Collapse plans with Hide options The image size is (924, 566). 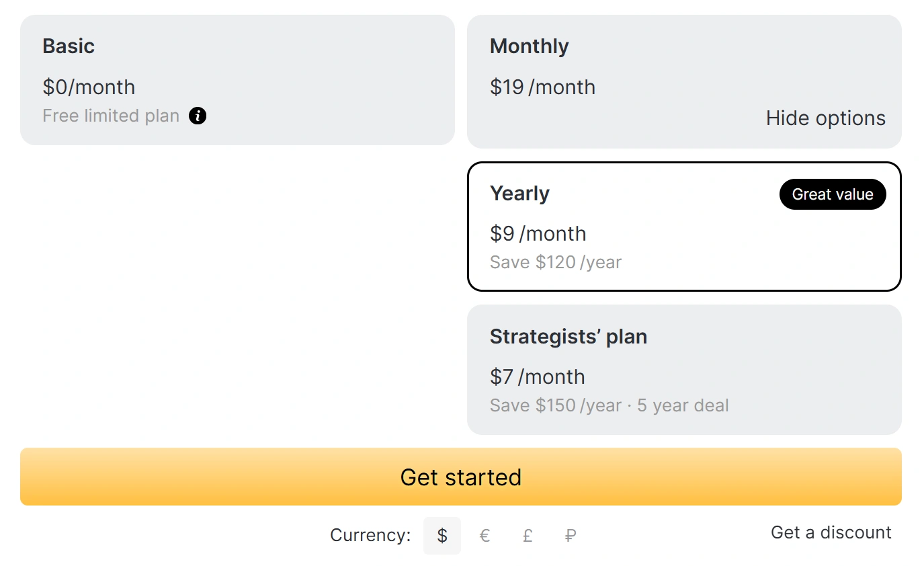pyautogui.click(x=825, y=118)
